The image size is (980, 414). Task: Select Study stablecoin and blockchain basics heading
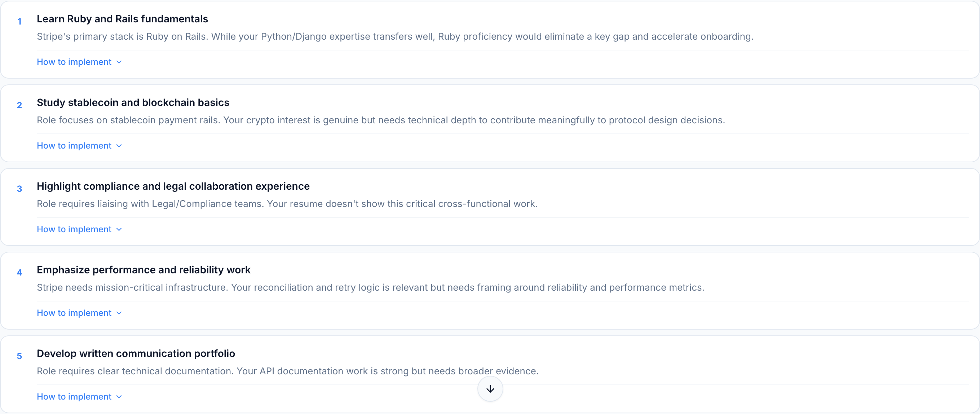coord(133,103)
